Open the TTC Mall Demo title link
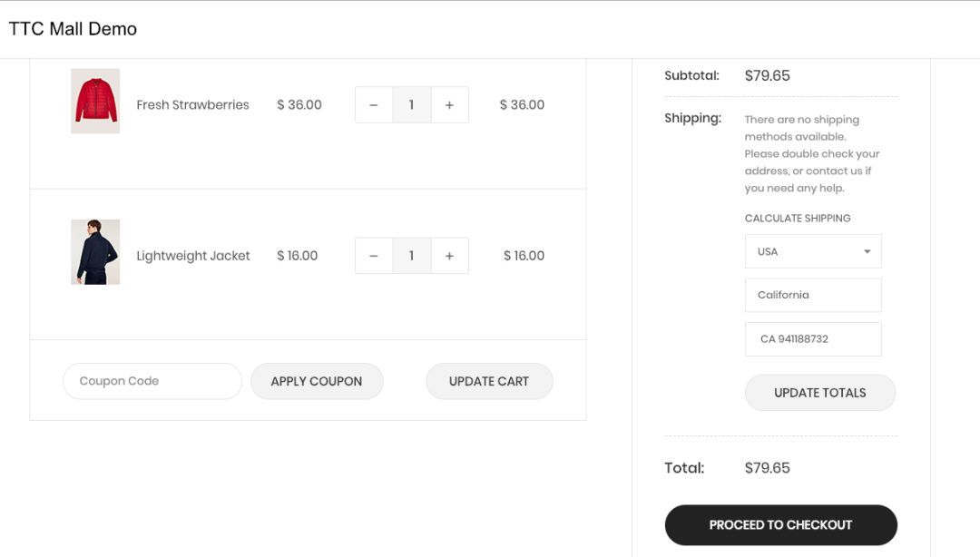 click(73, 29)
